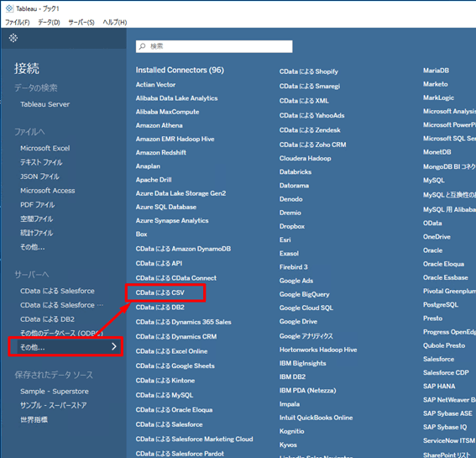
Task: Select Google BigQuery connector
Action: pyautogui.click(x=304, y=294)
